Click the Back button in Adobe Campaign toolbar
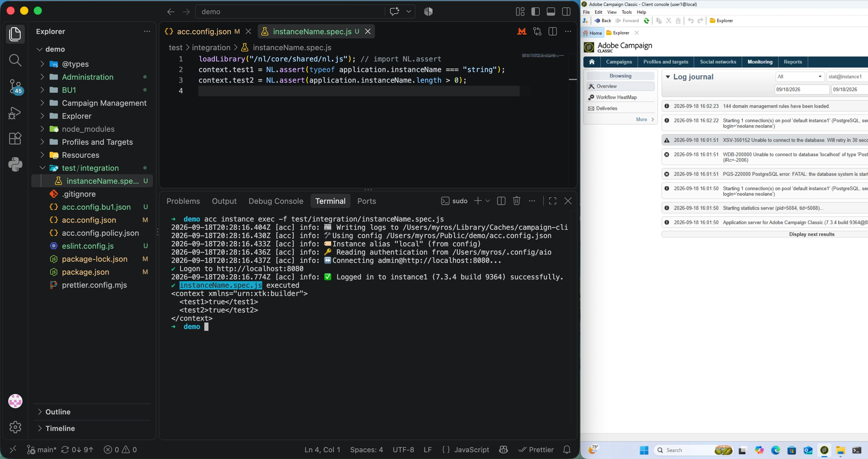 [603, 21]
